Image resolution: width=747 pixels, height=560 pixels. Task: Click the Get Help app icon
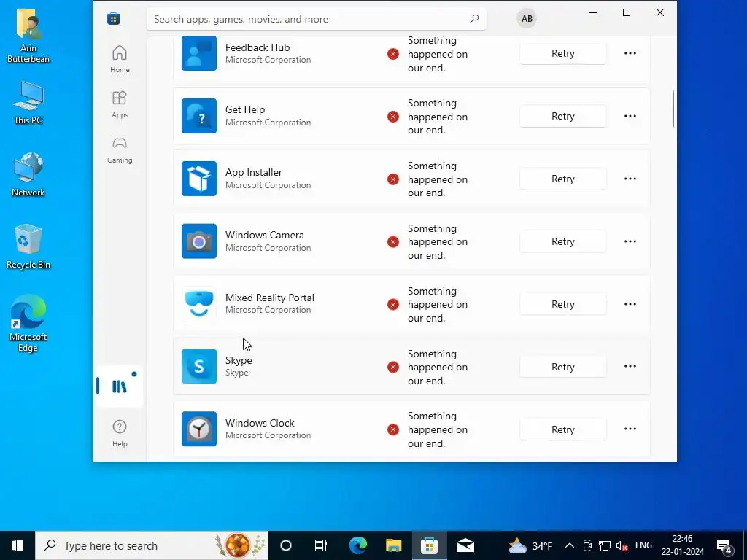199,116
